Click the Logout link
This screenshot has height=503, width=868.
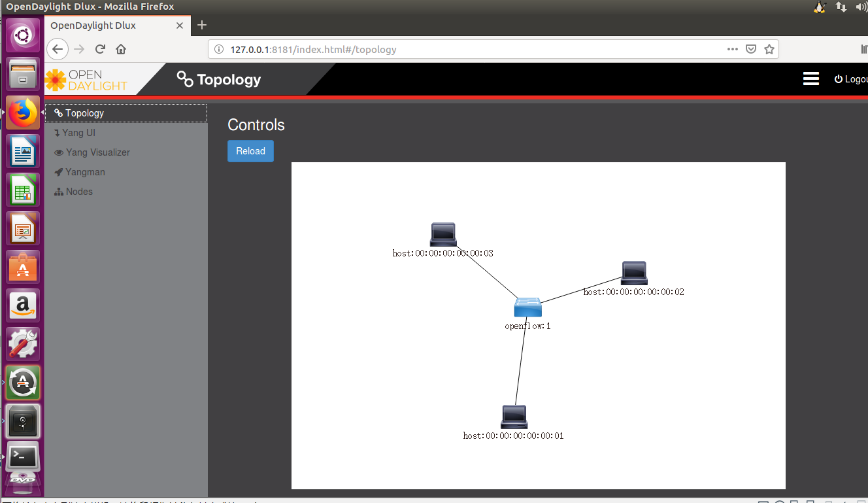coord(852,79)
